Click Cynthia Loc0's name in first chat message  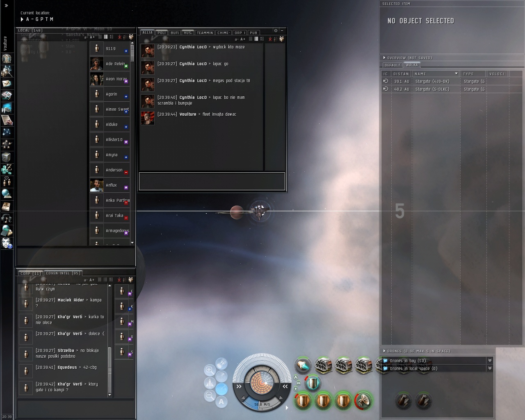pyautogui.click(x=193, y=47)
